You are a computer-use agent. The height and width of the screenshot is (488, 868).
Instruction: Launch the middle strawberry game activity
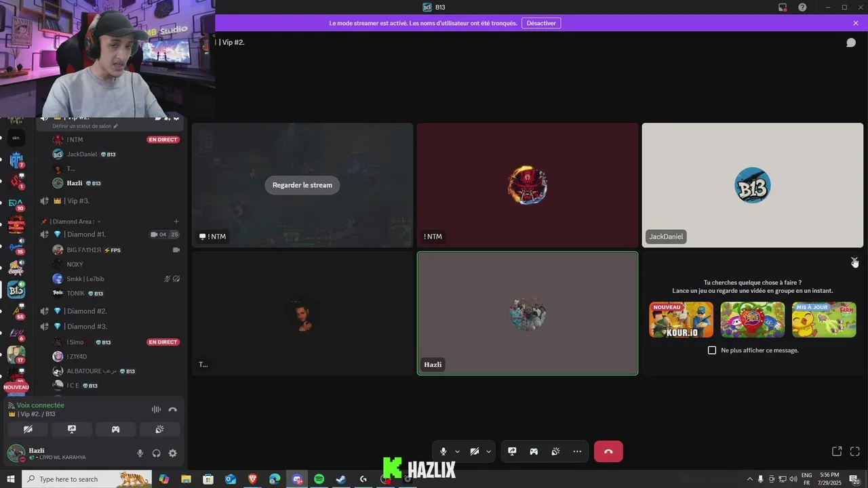tap(753, 320)
